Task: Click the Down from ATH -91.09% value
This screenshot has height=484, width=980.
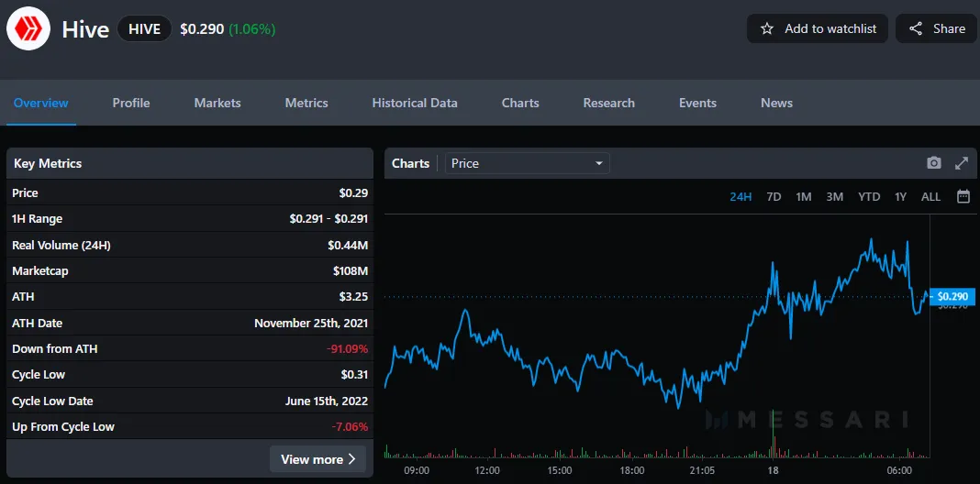Action: click(348, 348)
